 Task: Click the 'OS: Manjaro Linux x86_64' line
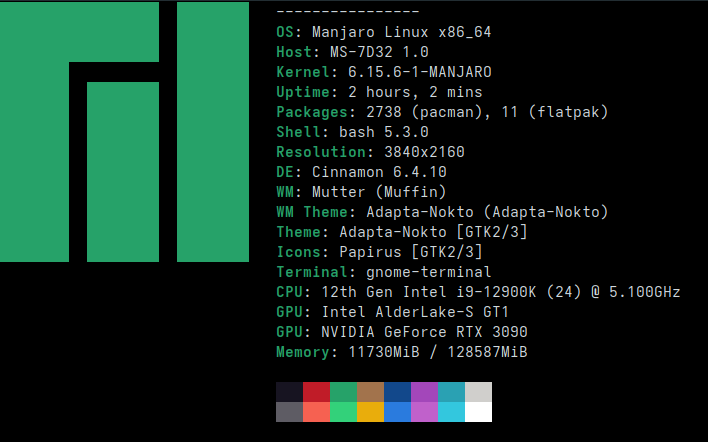tap(384, 32)
